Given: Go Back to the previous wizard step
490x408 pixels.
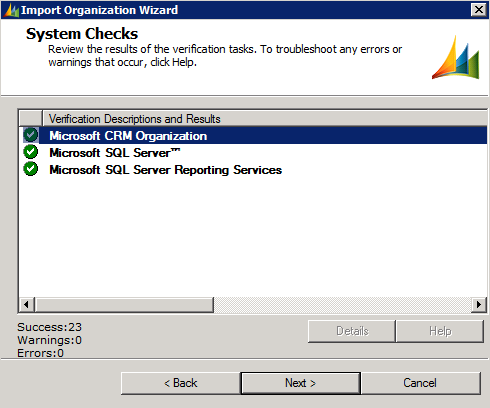Looking at the screenshot, I should click(x=181, y=383).
